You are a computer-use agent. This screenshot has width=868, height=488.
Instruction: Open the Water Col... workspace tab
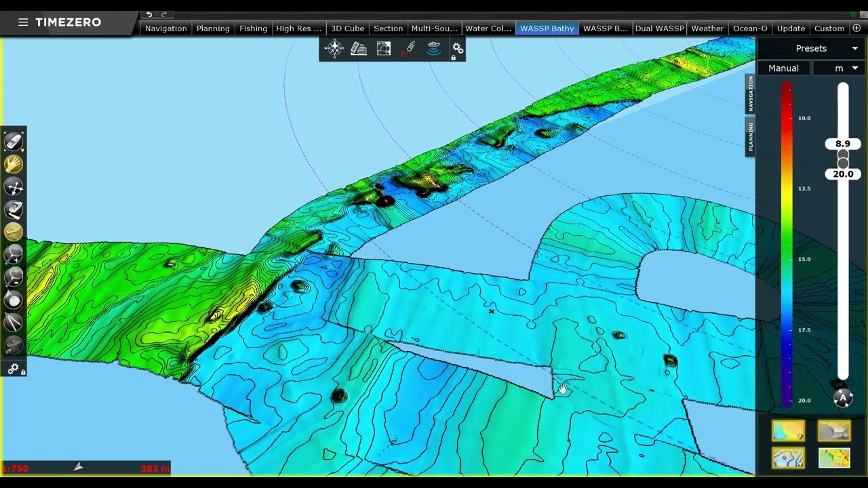click(488, 28)
